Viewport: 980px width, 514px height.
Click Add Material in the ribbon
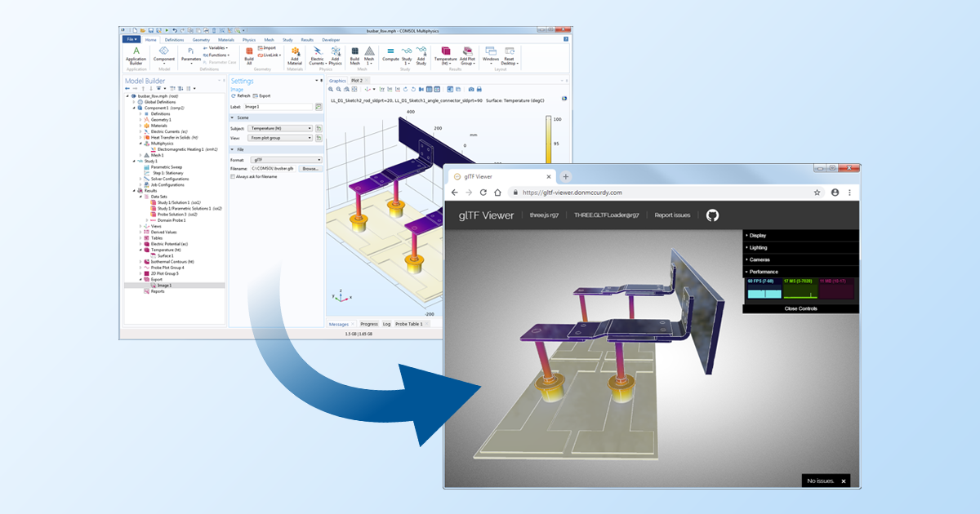coord(295,55)
